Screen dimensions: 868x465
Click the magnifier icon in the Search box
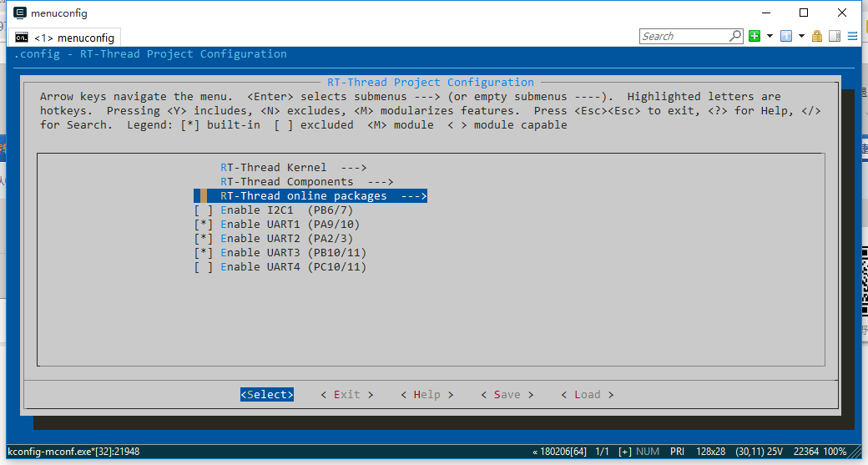point(735,36)
